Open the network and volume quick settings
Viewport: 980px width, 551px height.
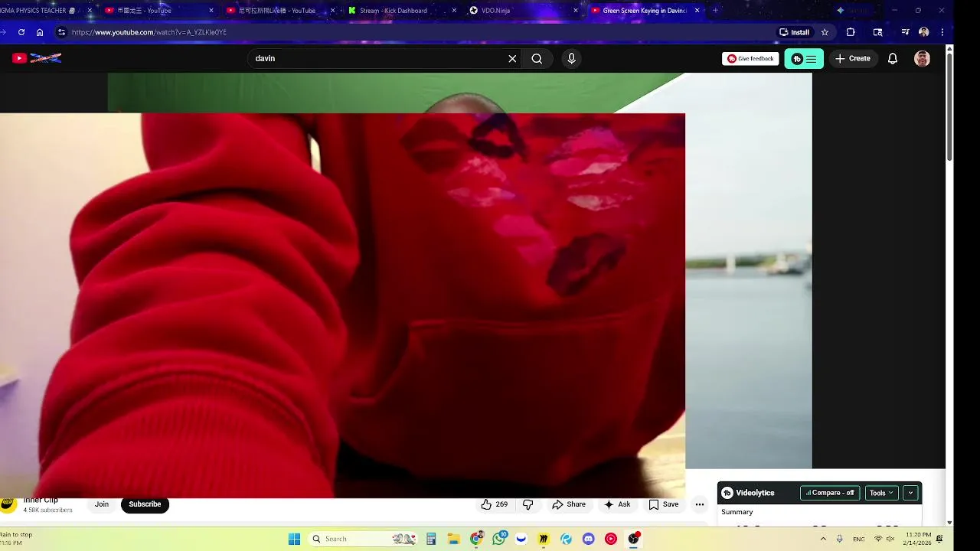(x=884, y=539)
